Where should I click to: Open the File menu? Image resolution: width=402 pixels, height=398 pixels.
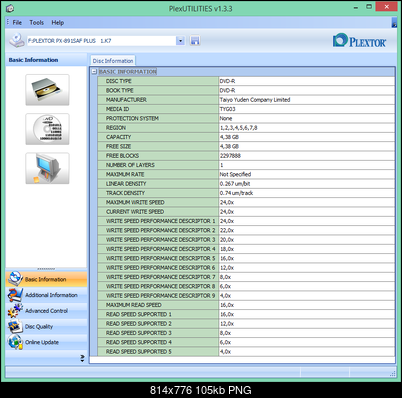[x=17, y=23]
